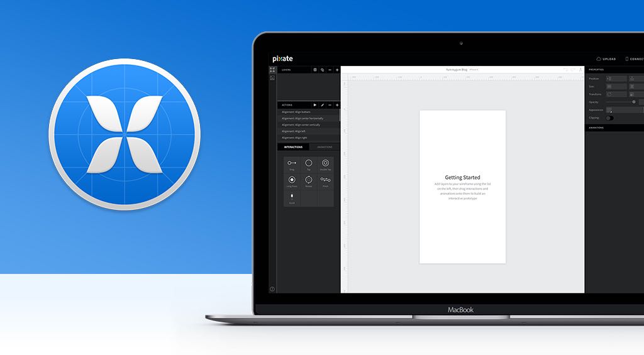Add a new layer with plus icon
Image resolution: width=644 pixels, height=355 pixels.
[337, 70]
